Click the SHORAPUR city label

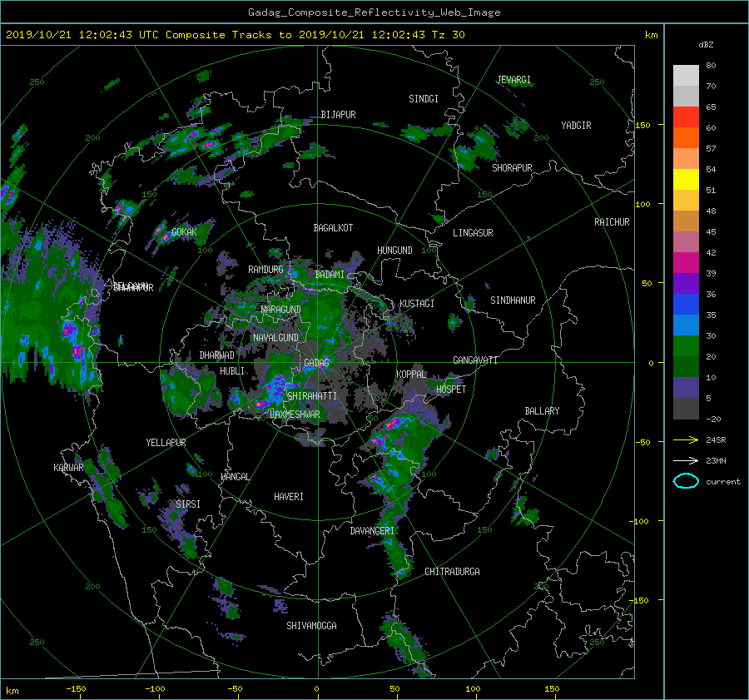coord(512,168)
